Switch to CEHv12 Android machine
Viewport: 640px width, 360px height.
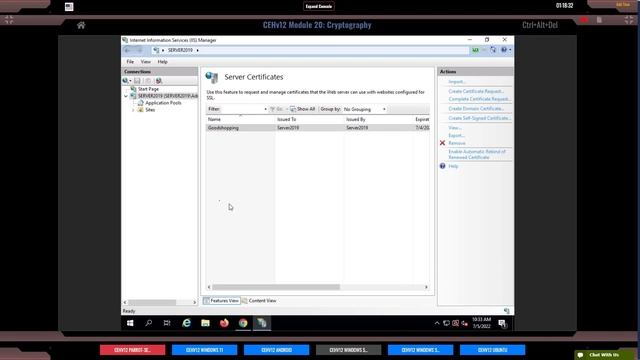(276, 350)
